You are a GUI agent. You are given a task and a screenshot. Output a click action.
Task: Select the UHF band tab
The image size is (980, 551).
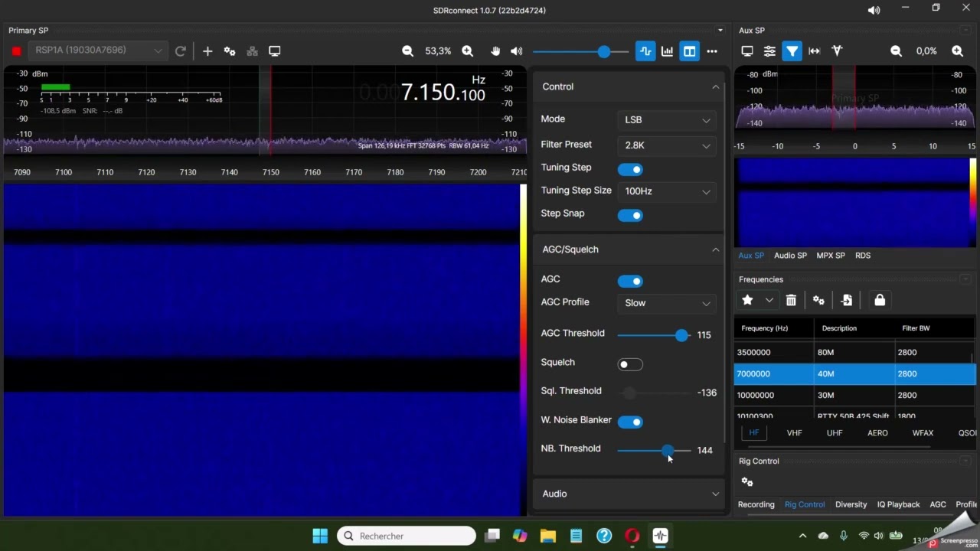point(835,433)
